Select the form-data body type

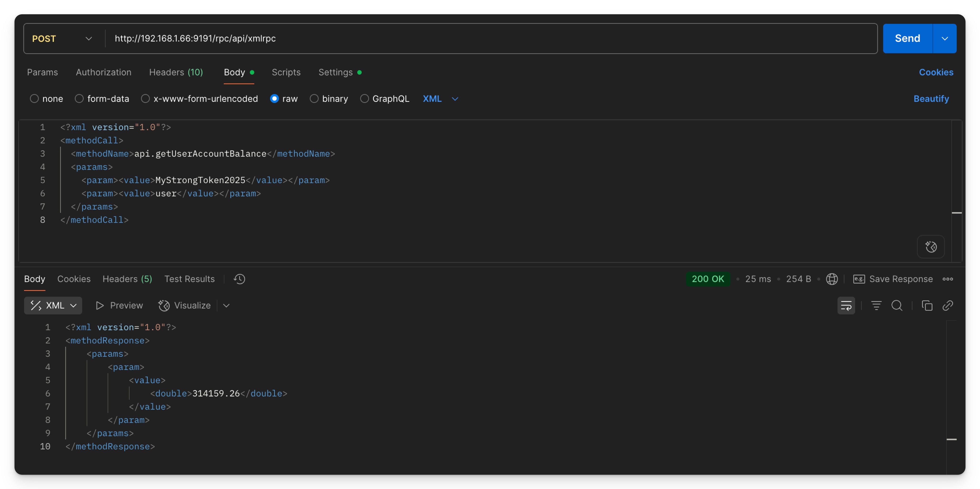click(79, 99)
